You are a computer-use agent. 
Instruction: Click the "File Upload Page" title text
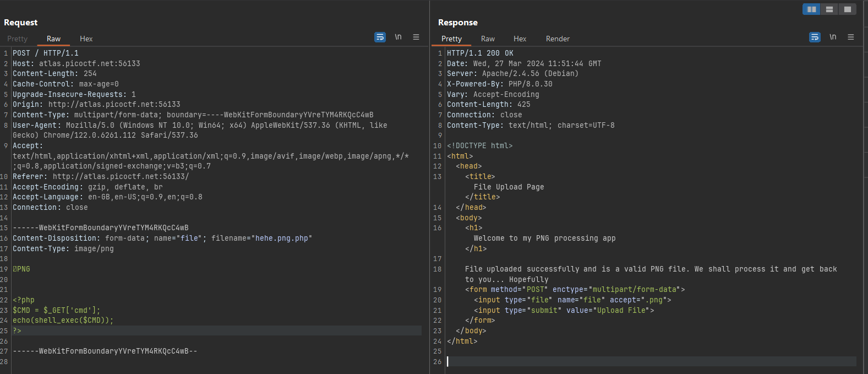(509, 187)
